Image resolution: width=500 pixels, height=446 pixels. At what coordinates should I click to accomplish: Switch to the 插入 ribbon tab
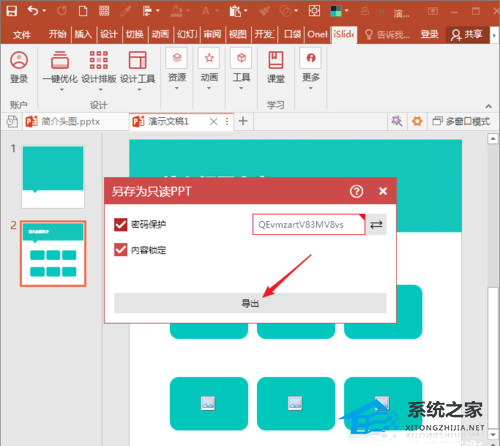83,34
